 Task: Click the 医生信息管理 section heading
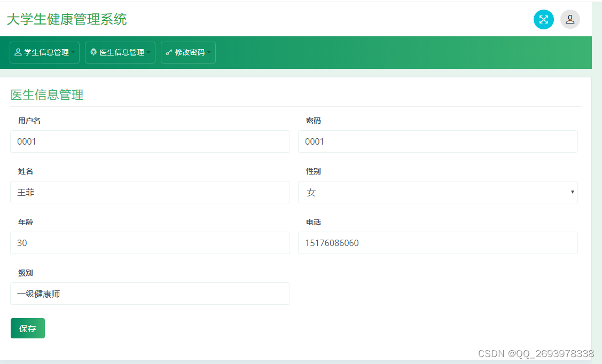pyautogui.click(x=47, y=95)
